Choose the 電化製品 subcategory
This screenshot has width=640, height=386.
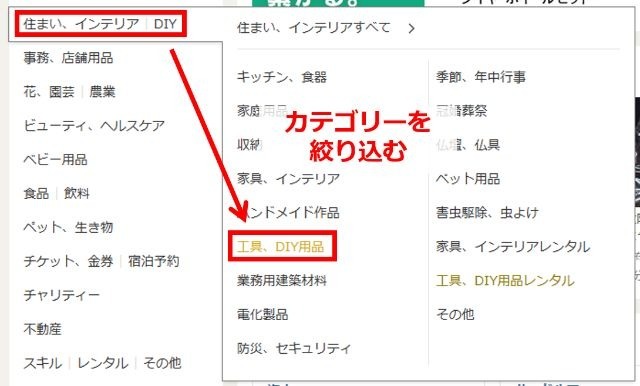point(262,314)
